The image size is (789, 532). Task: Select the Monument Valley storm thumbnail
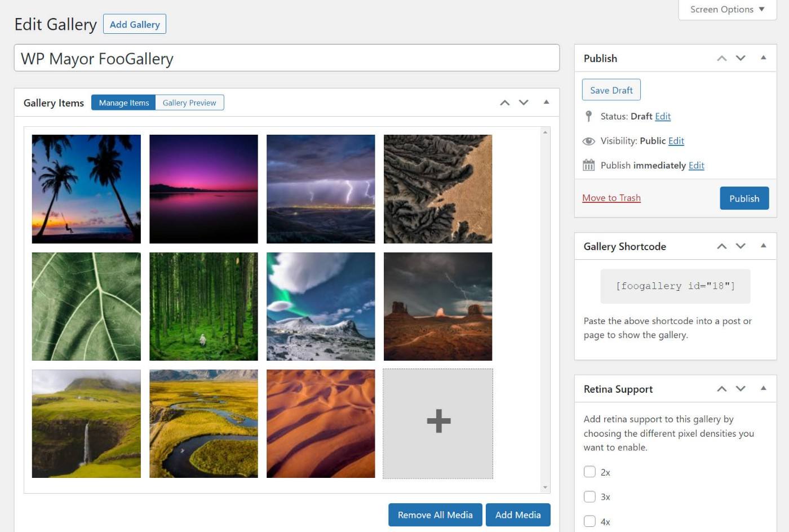point(438,307)
